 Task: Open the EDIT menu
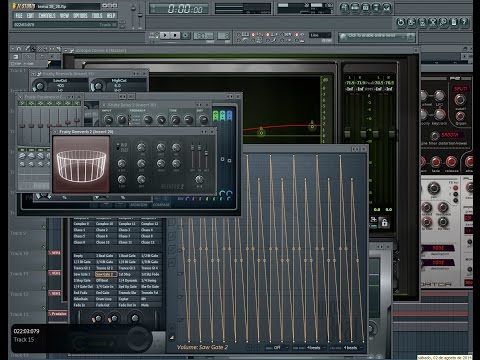click(30, 16)
